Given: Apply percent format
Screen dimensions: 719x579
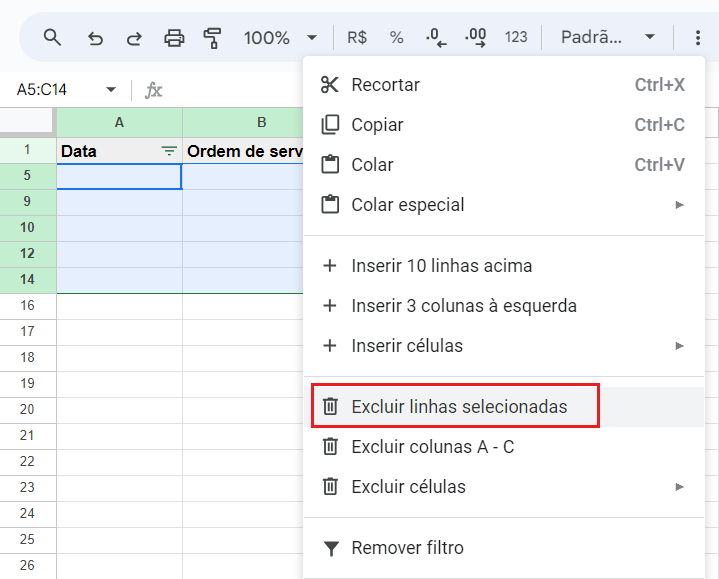Looking at the screenshot, I should 396,37.
